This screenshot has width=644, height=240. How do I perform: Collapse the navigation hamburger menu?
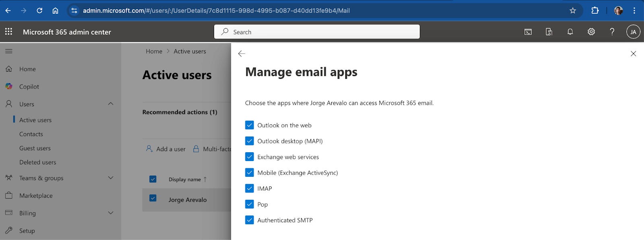9,51
